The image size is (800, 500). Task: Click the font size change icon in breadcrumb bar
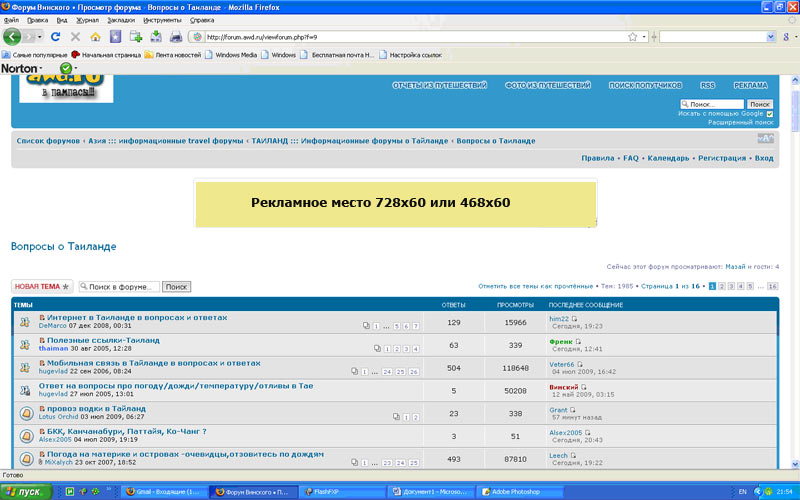click(x=765, y=138)
